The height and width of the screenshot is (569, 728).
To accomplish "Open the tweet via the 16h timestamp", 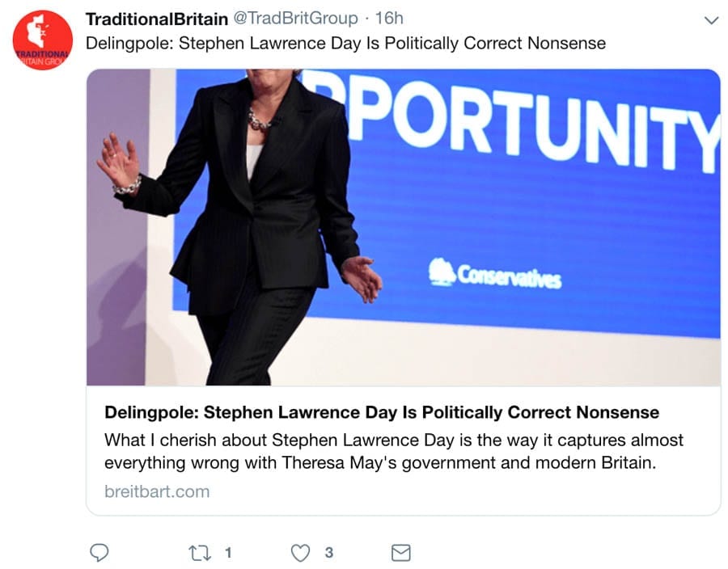I will click(389, 19).
